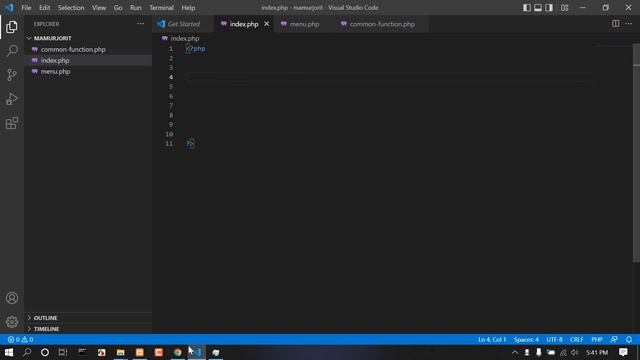640x360 pixels.
Task: Open the Edit menu
Action: [44, 8]
